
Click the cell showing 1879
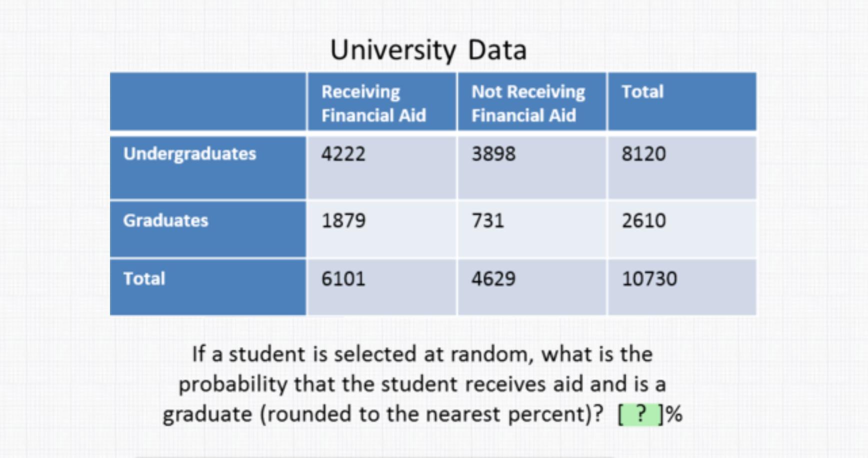(382, 229)
